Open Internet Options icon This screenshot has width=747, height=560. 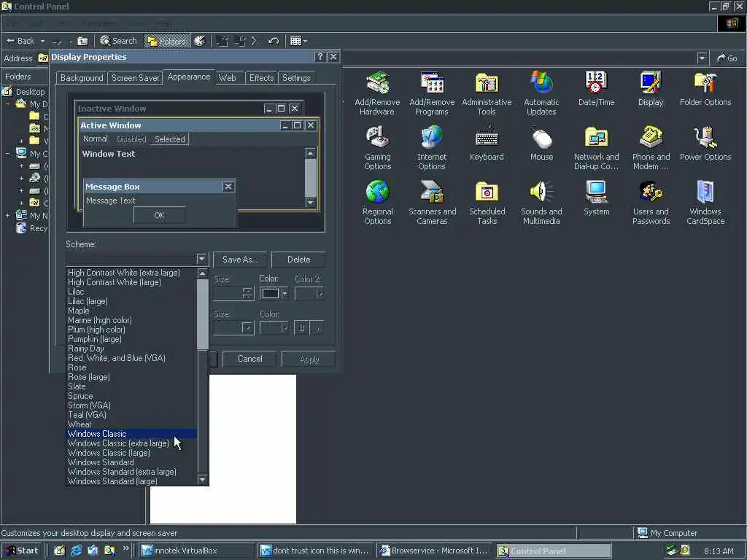(x=432, y=148)
